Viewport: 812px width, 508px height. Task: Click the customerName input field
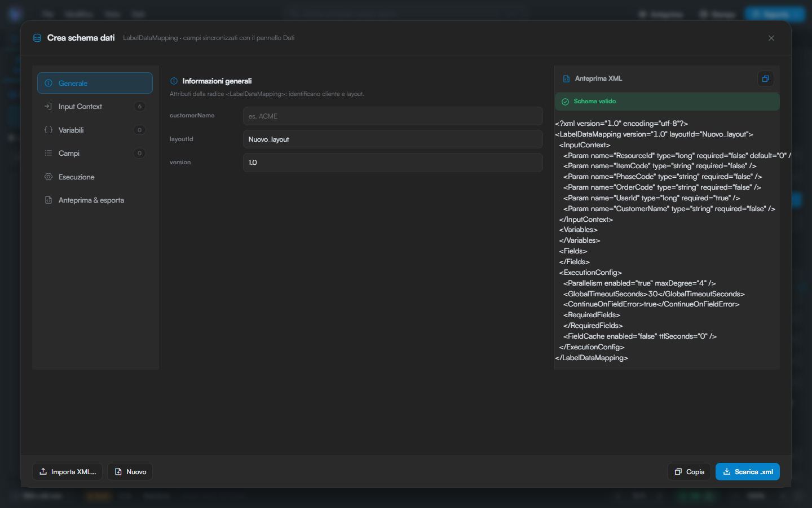[392, 116]
